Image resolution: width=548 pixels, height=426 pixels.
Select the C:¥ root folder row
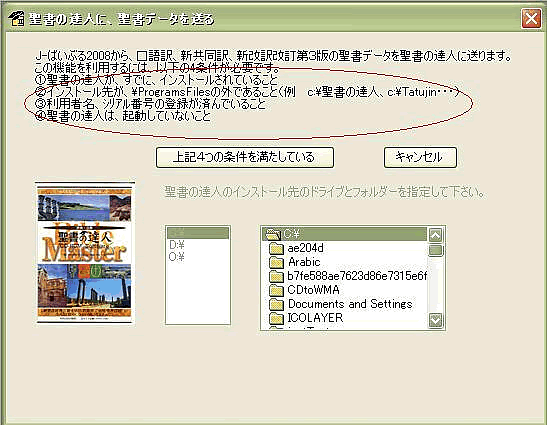(x=344, y=234)
